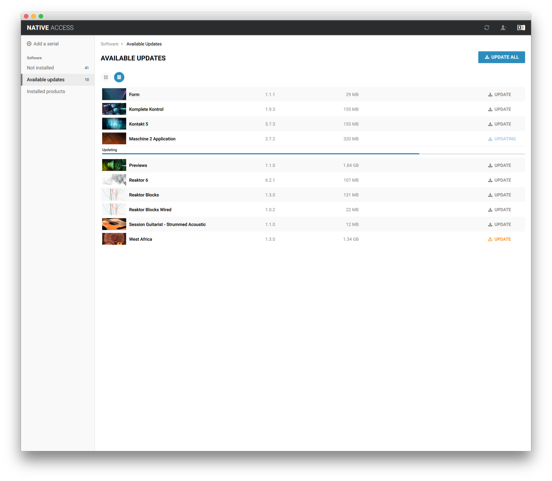The height and width of the screenshot is (481, 552).
Task: Click Maschine 2 Application thumbnail
Action: [114, 139]
